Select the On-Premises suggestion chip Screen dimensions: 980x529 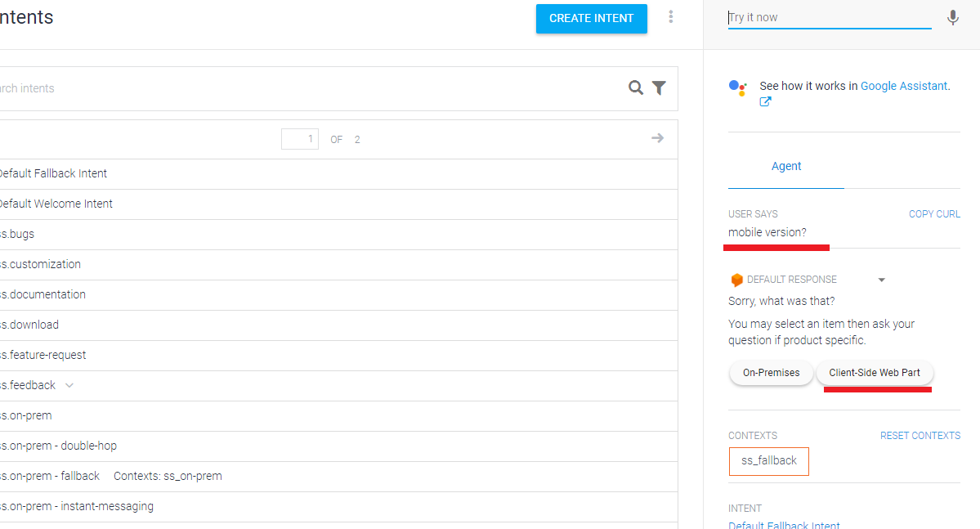[x=771, y=373]
